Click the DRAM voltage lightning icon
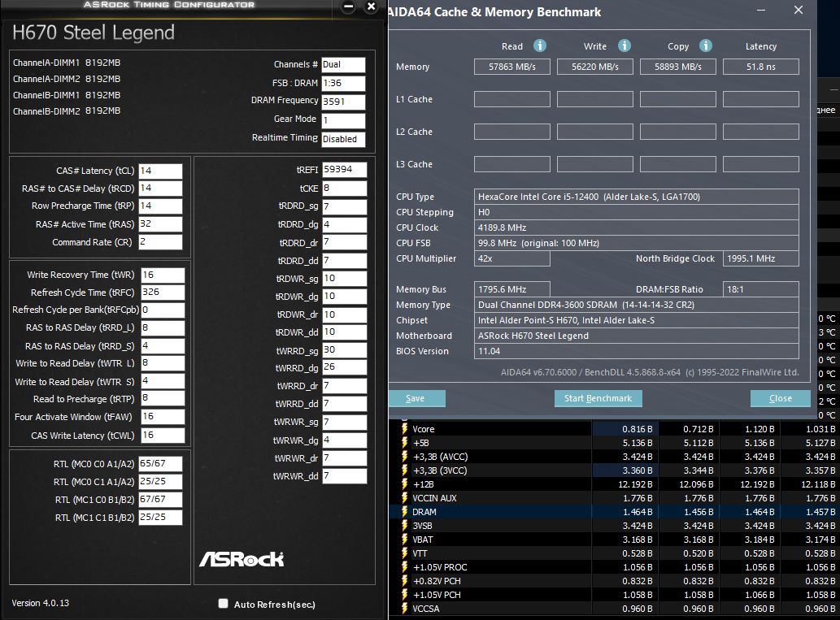This screenshot has height=620, width=840. (x=404, y=512)
